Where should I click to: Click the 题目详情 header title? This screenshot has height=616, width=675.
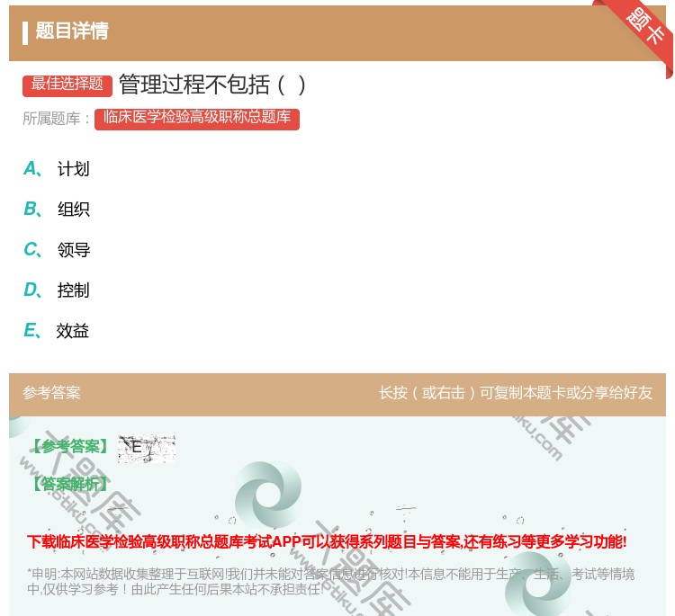pos(72,31)
